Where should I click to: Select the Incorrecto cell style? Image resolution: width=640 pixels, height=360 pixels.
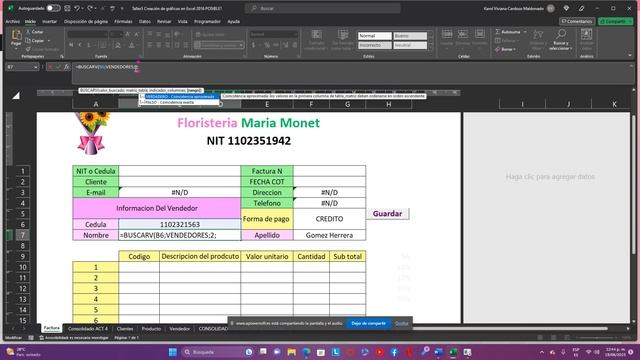coord(375,45)
